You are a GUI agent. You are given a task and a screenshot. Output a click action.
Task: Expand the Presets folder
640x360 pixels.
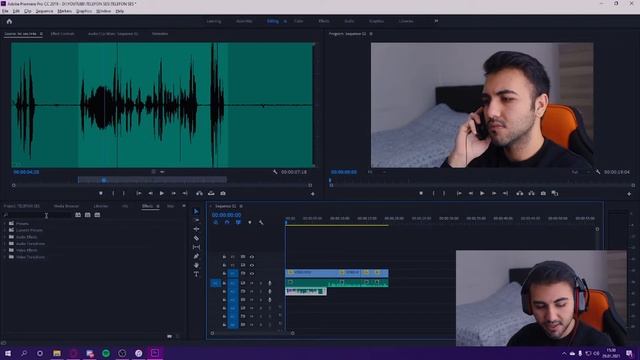(5, 224)
